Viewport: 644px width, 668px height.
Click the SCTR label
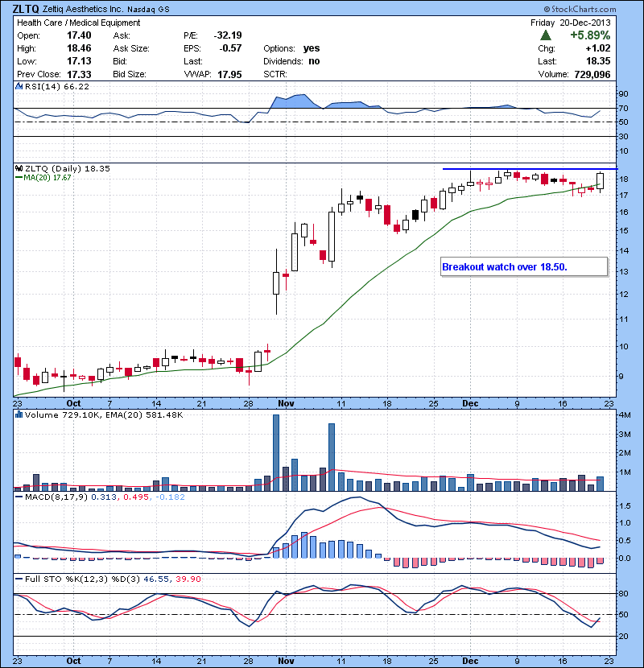click(275, 74)
